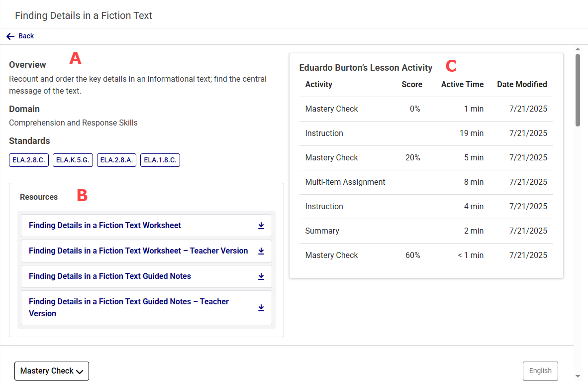Open the Mastery Check dropdown
This screenshot has width=588, height=385.
(52, 371)
